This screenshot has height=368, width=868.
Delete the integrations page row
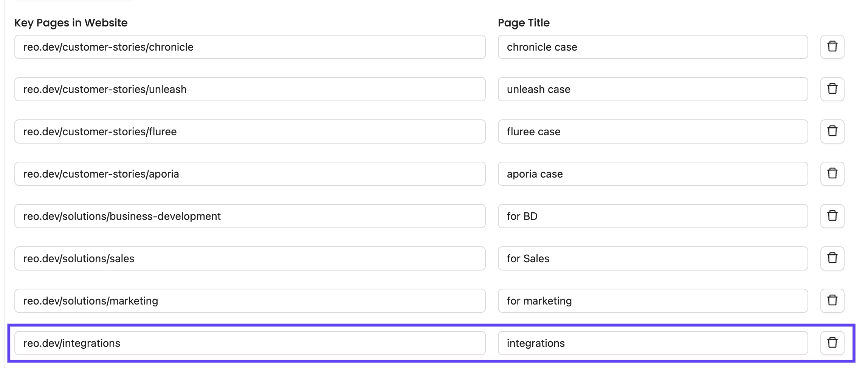[x=832, y=343]
